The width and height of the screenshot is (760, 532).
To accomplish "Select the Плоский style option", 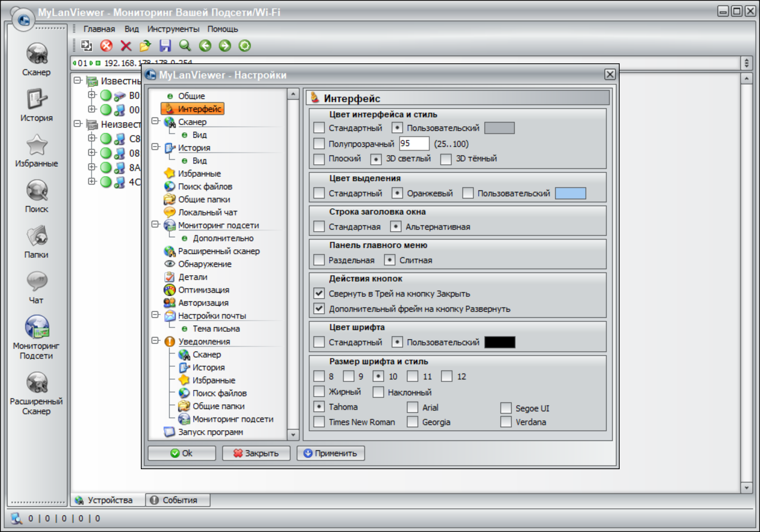I will (319, 159).
